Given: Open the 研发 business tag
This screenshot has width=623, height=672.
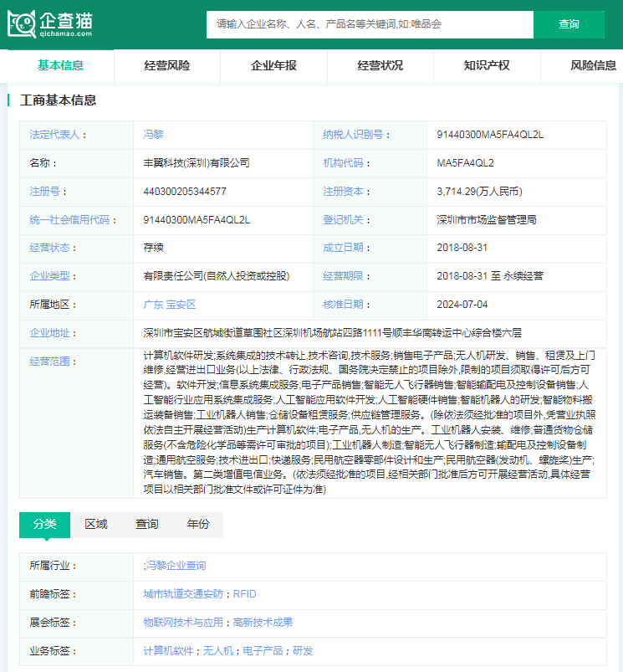Looking at the screenshot, I should point(303,651).
